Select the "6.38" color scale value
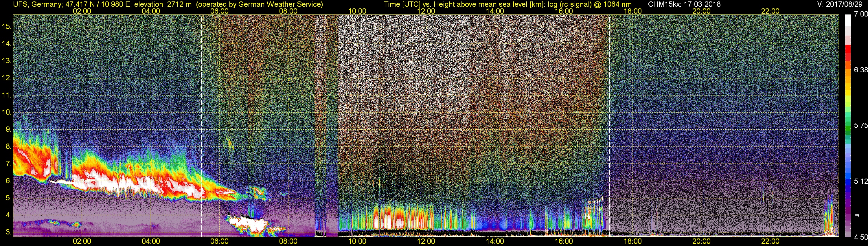Viewport: 868px width, 246px height. (x=860, y=70)
